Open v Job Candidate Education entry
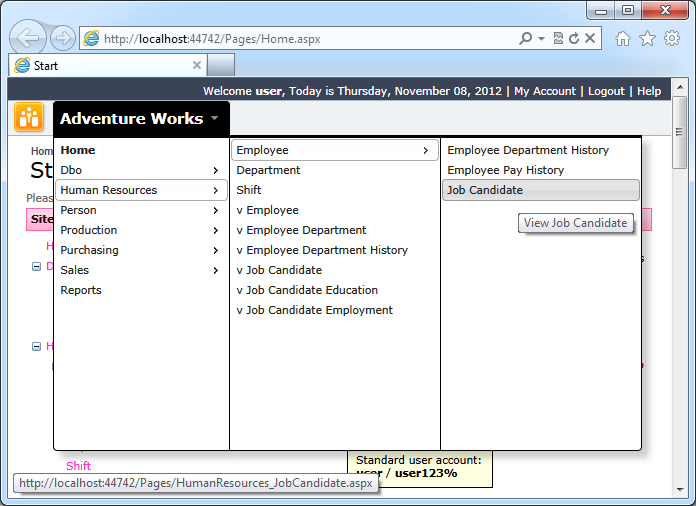 coord(335,290)
